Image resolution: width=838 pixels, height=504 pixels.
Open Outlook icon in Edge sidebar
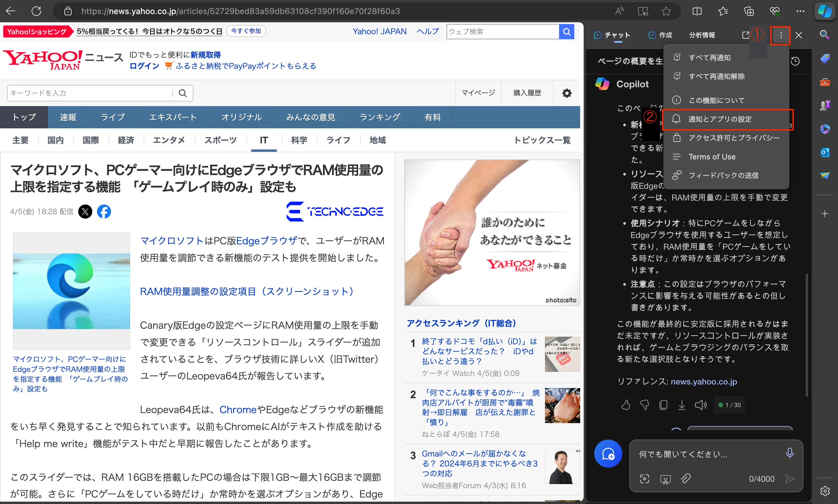point(825,152)
